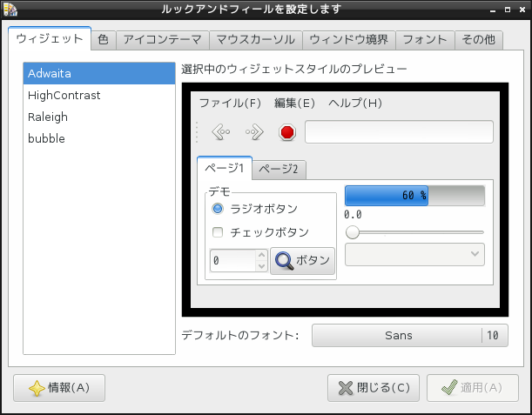Switch to the アイコンテーマ tab
The width and height of the screenshot is (532, 415).
tap(163, 40)
